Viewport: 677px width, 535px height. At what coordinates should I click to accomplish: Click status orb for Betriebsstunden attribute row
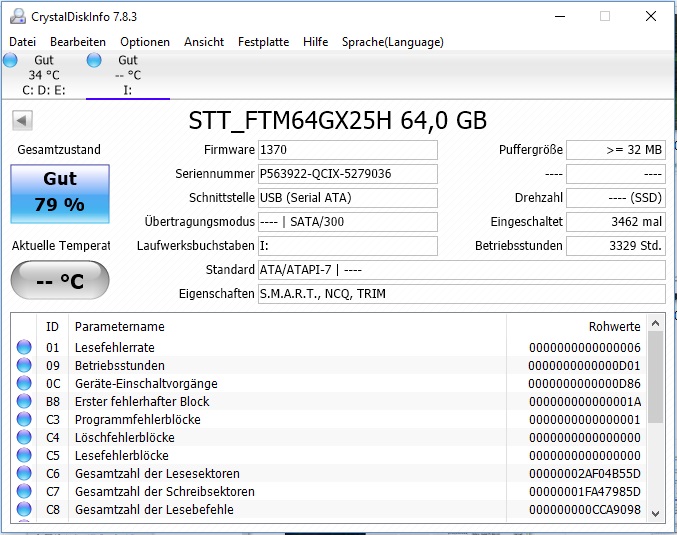pyautogui.click(x=24, y=365)
